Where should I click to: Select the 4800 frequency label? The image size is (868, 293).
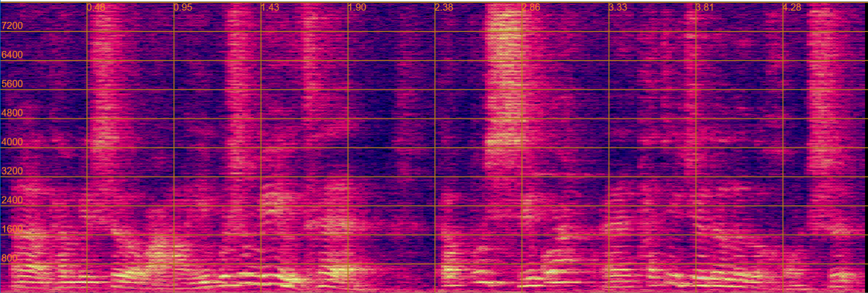[x=12, y=113]
